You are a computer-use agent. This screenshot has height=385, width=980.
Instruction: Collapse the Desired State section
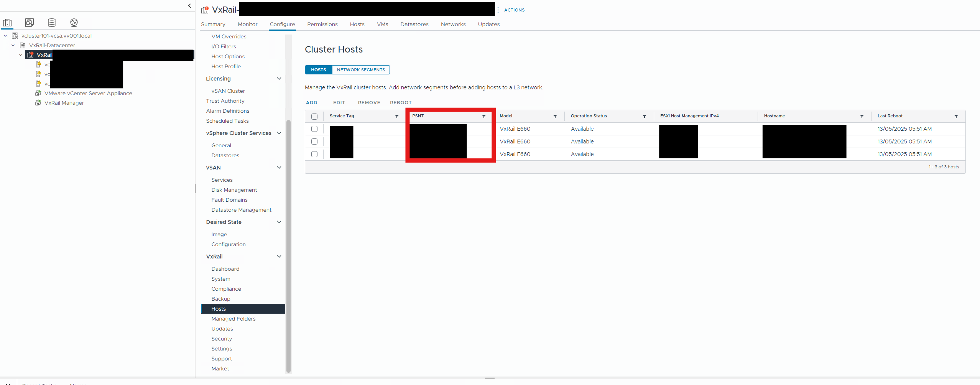(279, 222)
